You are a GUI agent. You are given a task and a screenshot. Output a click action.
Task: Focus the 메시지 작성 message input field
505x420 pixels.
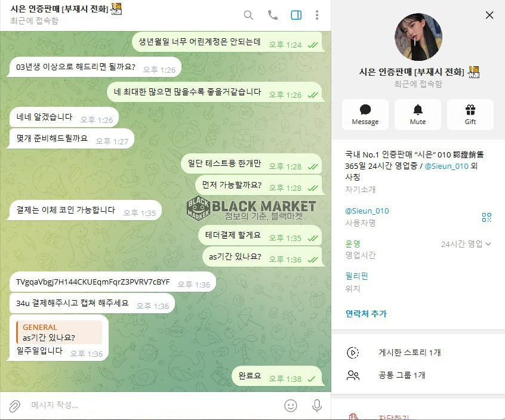pyautogui.click(x=155, y=405)
